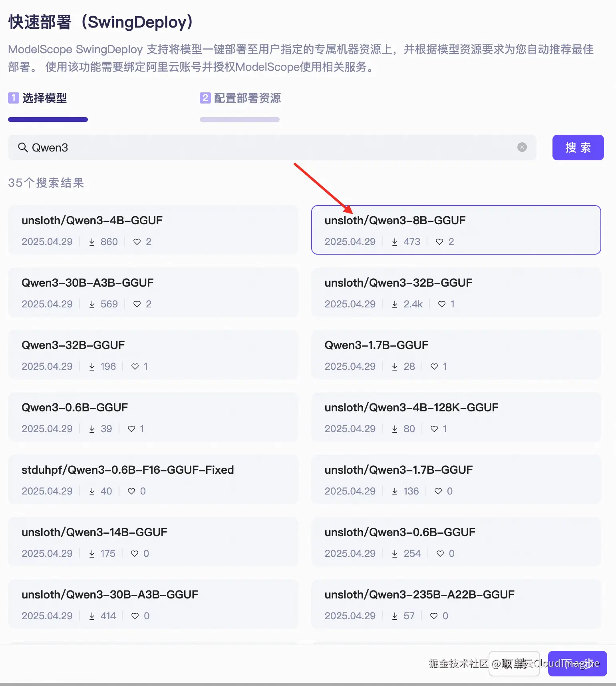616x686 pixels.
Task: Click download icon on Qwen3-1.7B-GGUF card with 28
Action: (x=395, y=367)
